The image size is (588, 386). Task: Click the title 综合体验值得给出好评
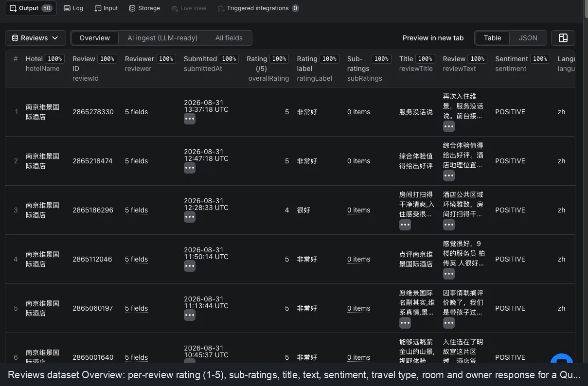tap(416, 161)
